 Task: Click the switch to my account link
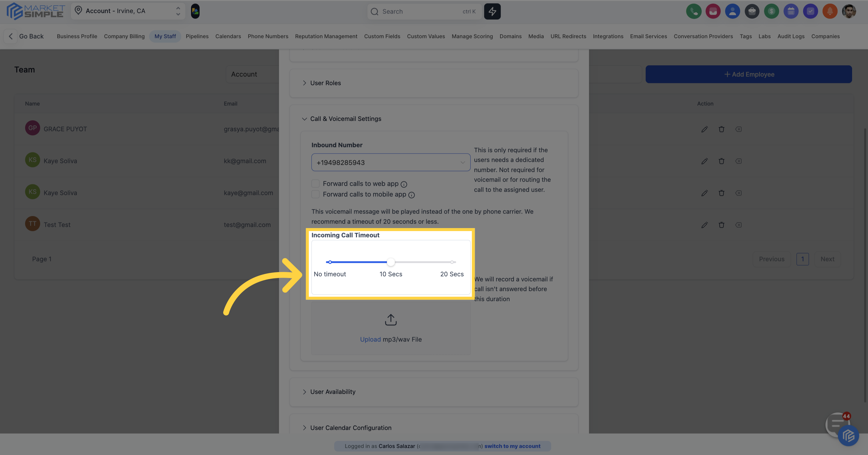tap(512, 446)
